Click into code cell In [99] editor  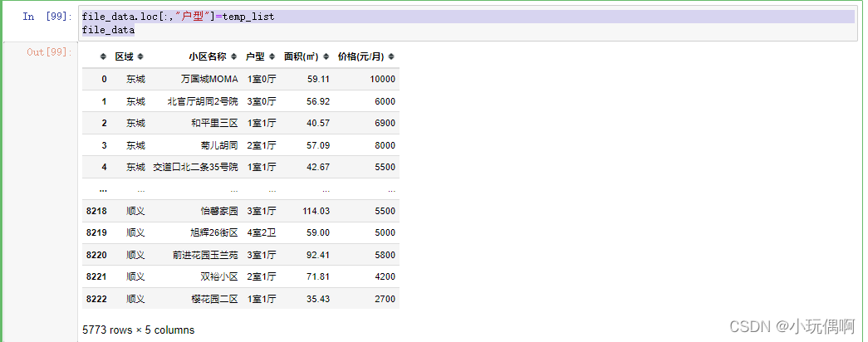[469, 24]
